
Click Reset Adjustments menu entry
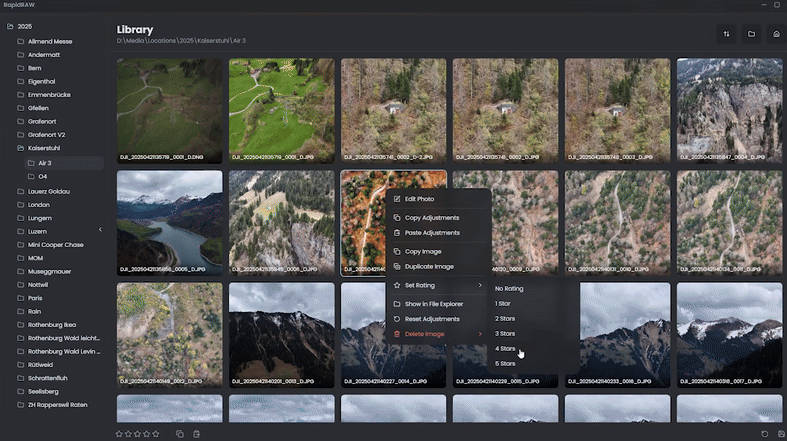point(432,319)
